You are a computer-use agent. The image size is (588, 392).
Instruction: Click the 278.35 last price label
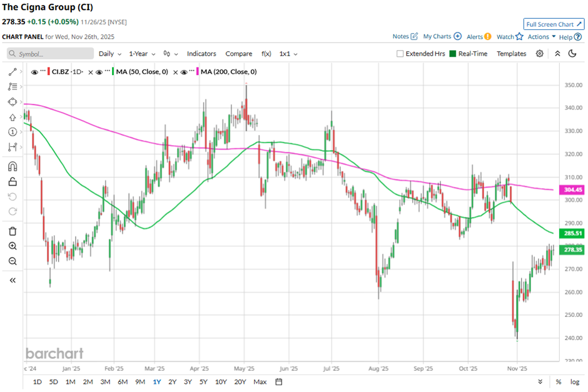point(572,250)
